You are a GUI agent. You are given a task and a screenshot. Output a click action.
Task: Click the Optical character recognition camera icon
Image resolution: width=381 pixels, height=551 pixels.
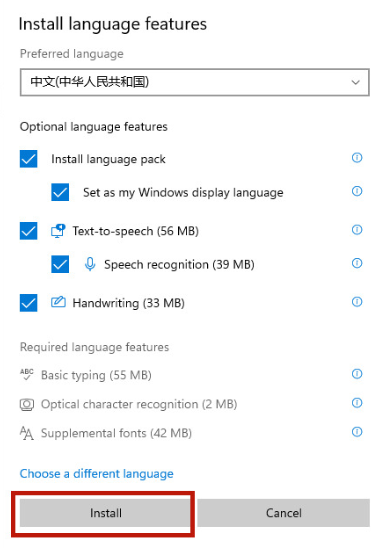click(x=27, y=404)
